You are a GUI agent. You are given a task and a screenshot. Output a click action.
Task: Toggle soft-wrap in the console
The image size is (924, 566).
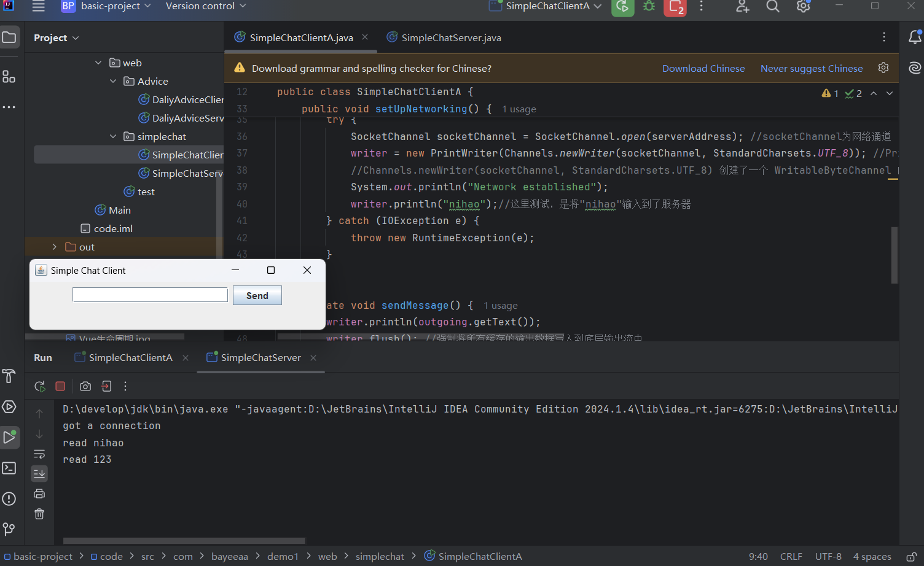click(39, 454)
